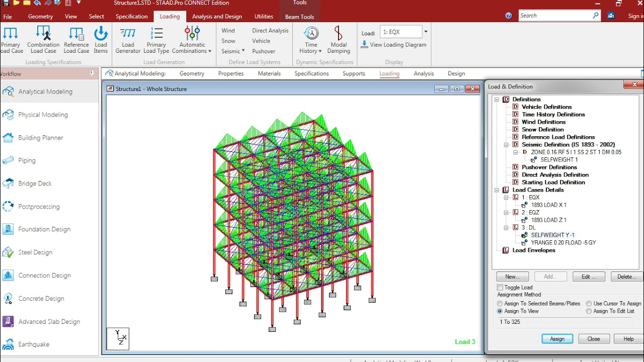This screenshot has width=644, height=362.
Task: Select SELFWEIGHT Y -1 load item
Action: pyautogui.click(x=552, y=235)
